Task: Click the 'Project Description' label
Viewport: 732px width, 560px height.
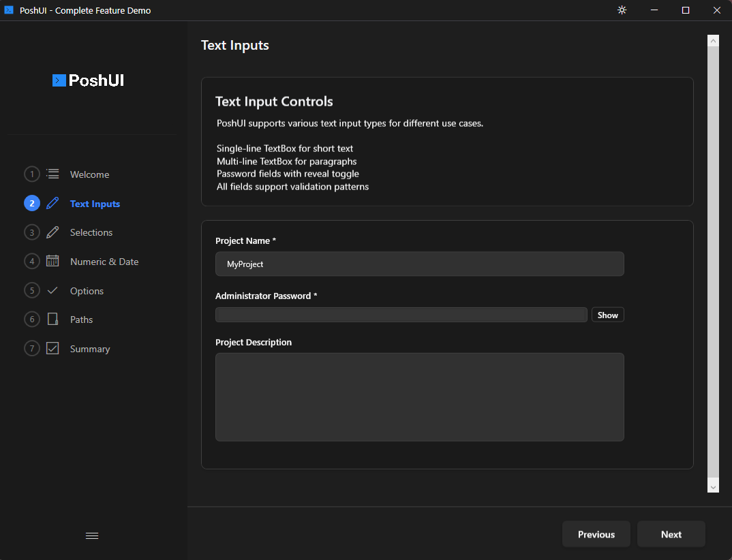Action: (254, 343)
